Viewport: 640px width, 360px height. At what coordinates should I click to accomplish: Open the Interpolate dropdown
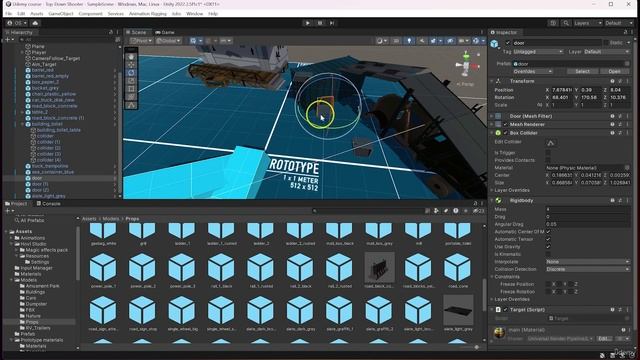(588, 262)
